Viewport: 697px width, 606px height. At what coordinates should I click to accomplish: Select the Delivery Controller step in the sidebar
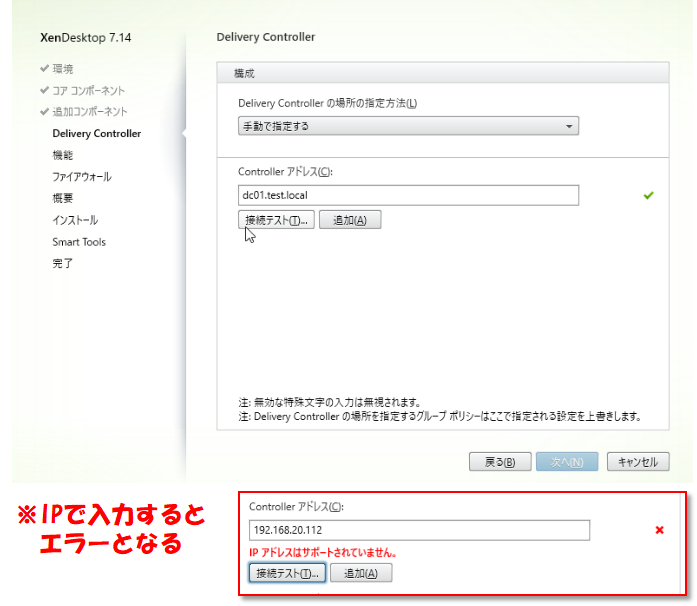pos(96,133)
